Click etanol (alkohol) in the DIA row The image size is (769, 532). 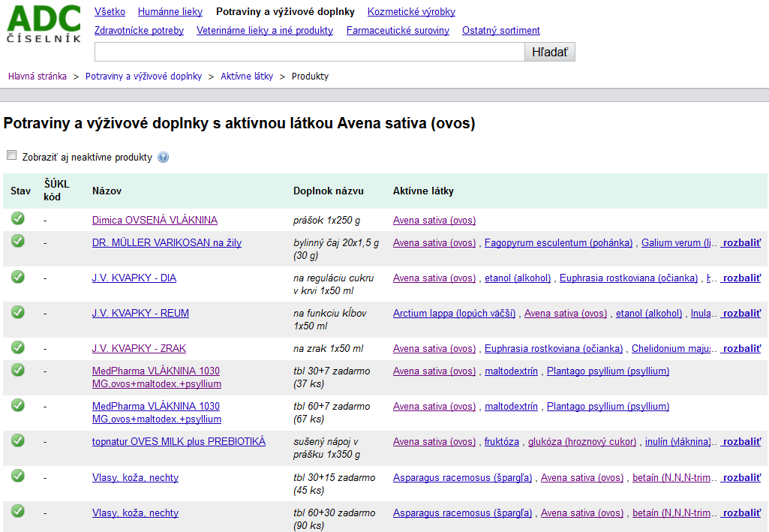(518, 278)
